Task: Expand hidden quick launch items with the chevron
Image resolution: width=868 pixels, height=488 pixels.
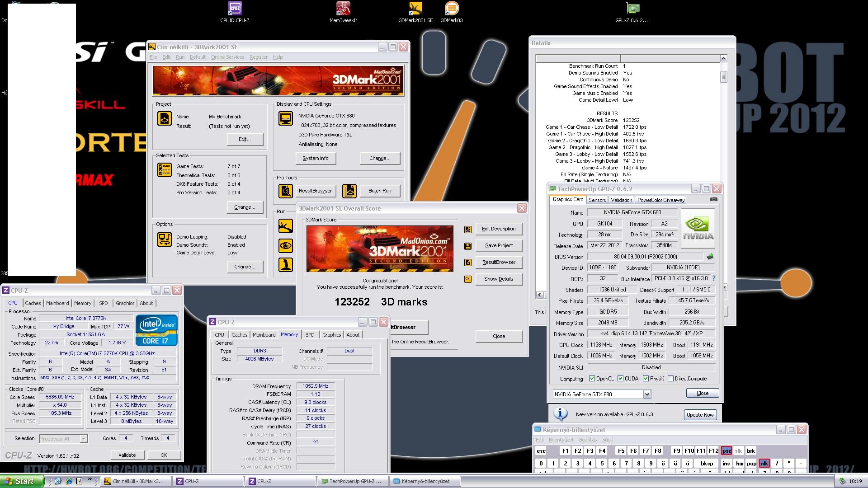Action: 90,479
